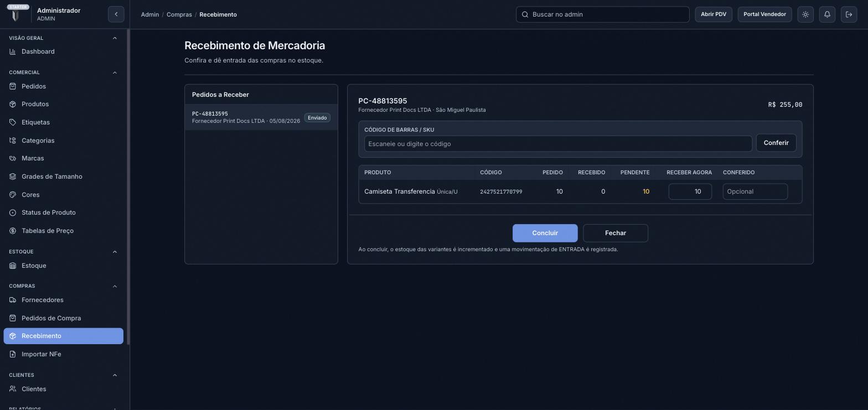The height and width of the screenshot is (410, 868).
Task: Open notifications bell icon
Action: (827, 14)
